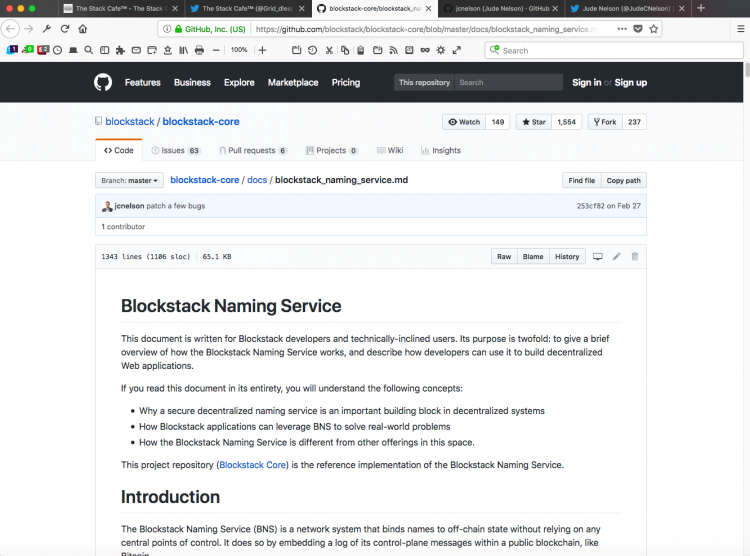Click the copy toolbar icon

point(345,50)
